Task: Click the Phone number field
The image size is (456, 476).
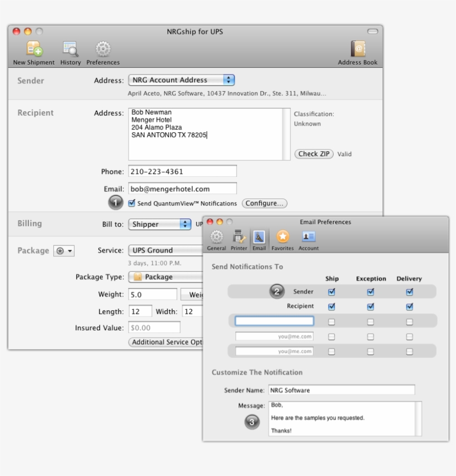Action: click(182, 171)
